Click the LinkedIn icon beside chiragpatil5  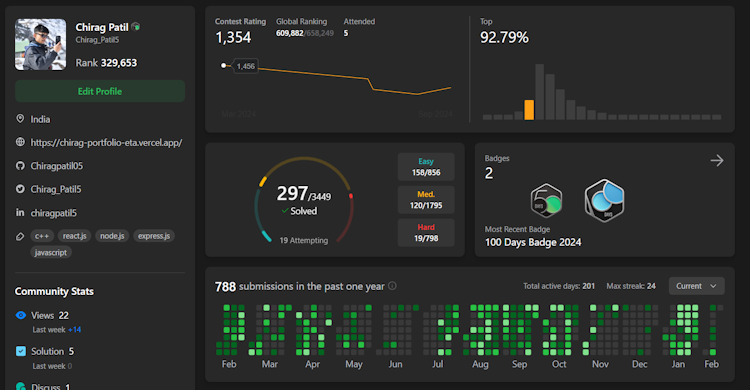pyautogui.click(x=20, y=212)
